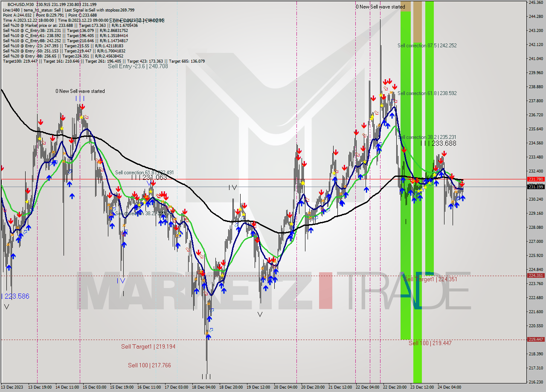The image size is (546, 392).
Task: Click the '22 Dec 20:00' time axis label
Action: [x=395, y=388]
